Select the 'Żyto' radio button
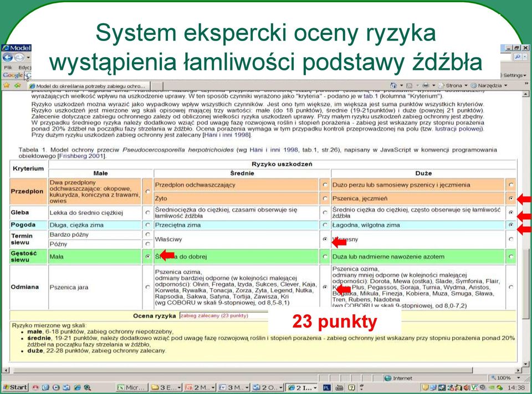The width and height of the screenshot is (532, 394). (325, 198)
